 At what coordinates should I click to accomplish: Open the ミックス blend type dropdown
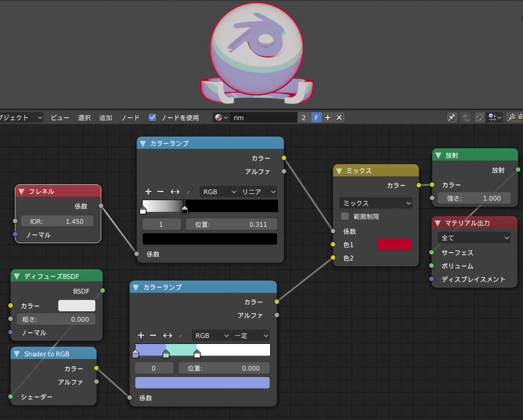(376, 203)
